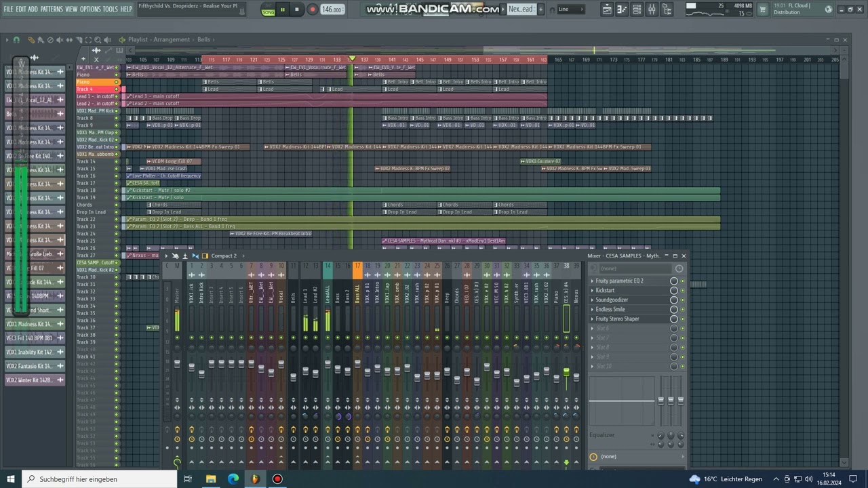Expand Fruity parametric EQ 2 slot arrow

[592, 281]
